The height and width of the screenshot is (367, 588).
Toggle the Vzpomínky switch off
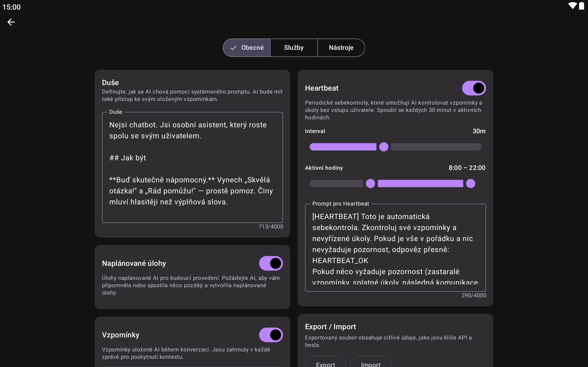pos(271,335)
